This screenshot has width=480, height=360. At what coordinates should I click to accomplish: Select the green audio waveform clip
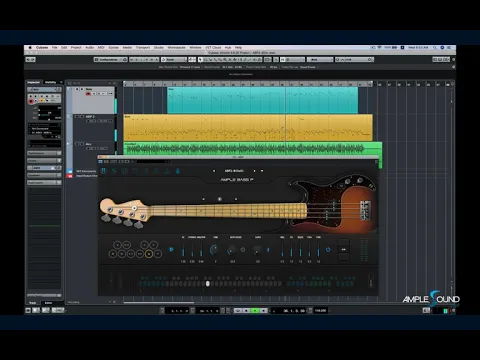tap(253, 148)
